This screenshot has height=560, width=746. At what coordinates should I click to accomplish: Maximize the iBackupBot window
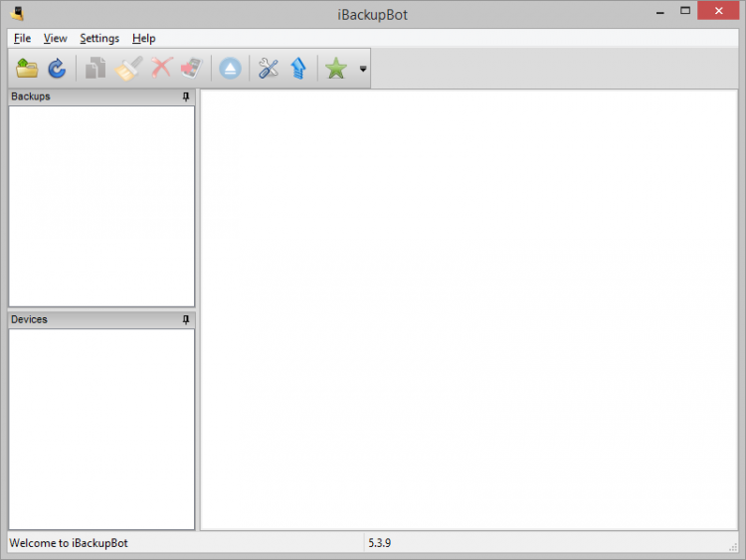(x=685, y=11)
